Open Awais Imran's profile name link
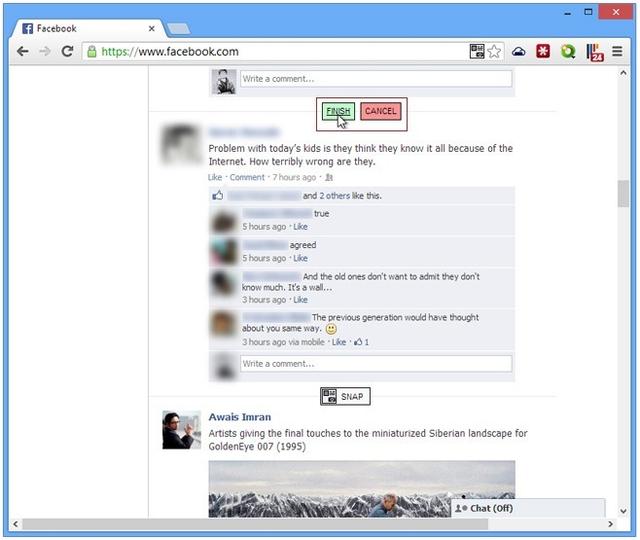Screen dimensions: 640x540 coord(240,417)
